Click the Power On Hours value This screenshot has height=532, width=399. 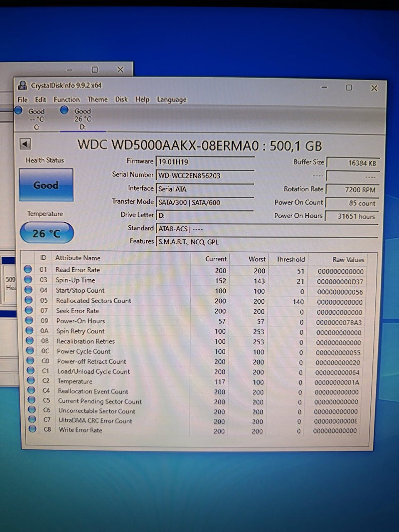pos(353,216)
